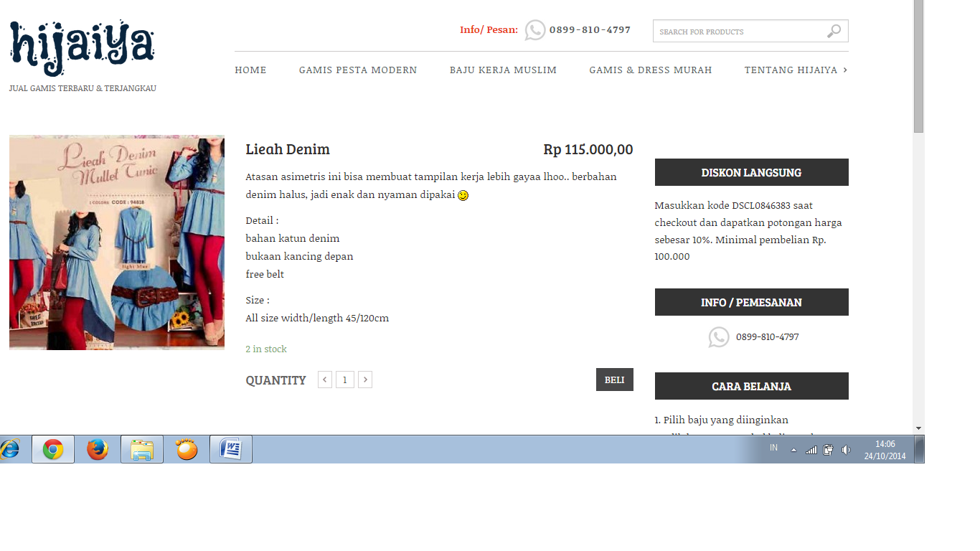Open the Gamis Pesta Modern menu
This screenshot has width=980, height=551.
tap(358, 70)
